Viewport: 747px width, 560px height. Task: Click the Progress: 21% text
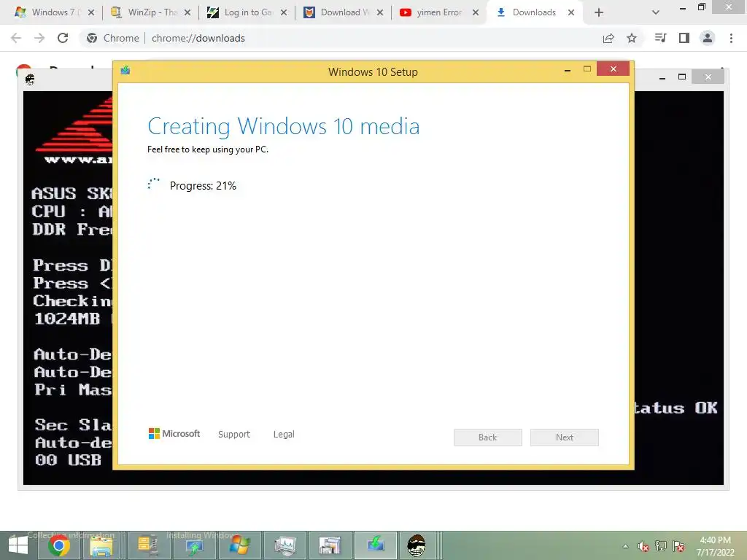tap(203, 186)
